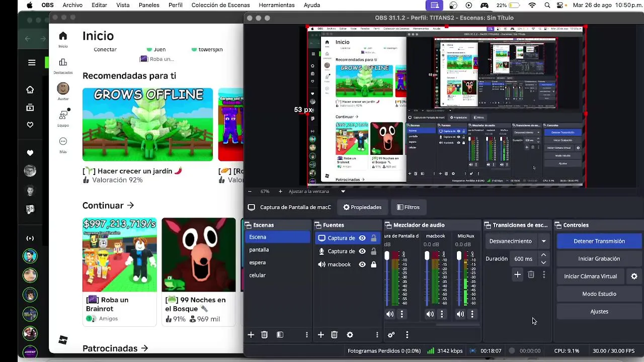Expand Patrocinadas section arrow in Roblox
This screenshot has height=362, width=644.
(145, 348)
